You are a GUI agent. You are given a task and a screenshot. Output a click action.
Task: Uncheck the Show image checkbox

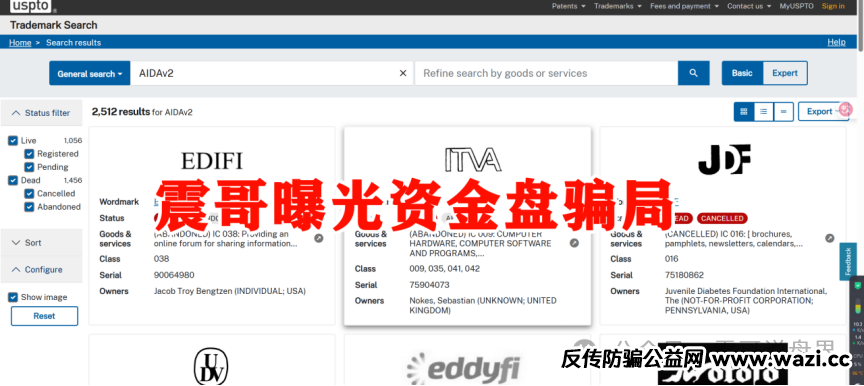coord(13,297)
